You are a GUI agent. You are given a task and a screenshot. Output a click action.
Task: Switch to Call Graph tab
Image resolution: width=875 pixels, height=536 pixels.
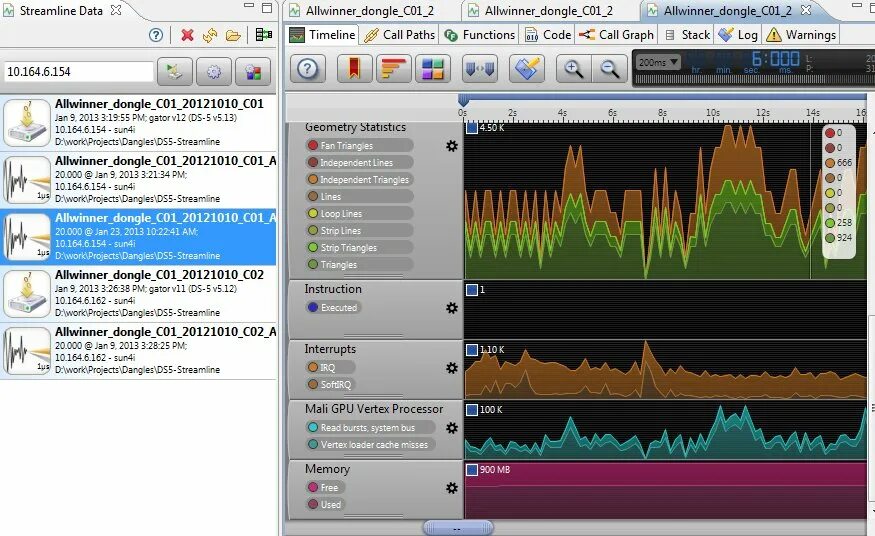(616, 35)
